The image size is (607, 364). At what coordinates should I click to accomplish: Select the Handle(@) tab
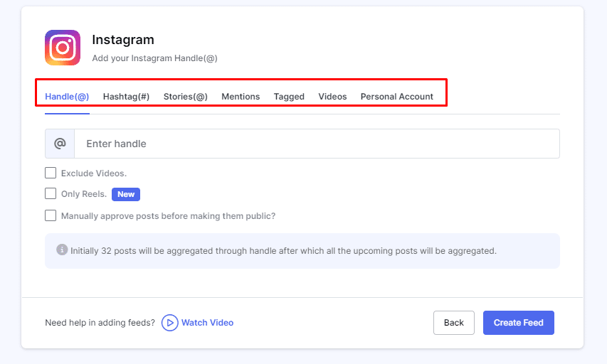pyautogui.click(x=67, y=97)
